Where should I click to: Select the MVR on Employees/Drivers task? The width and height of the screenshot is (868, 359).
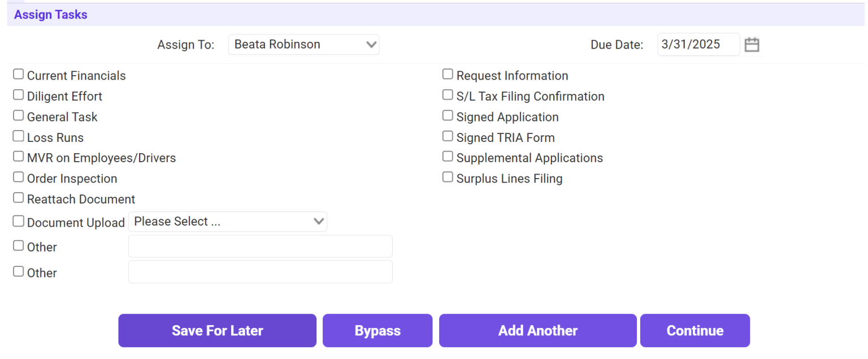tap(18, 156)
